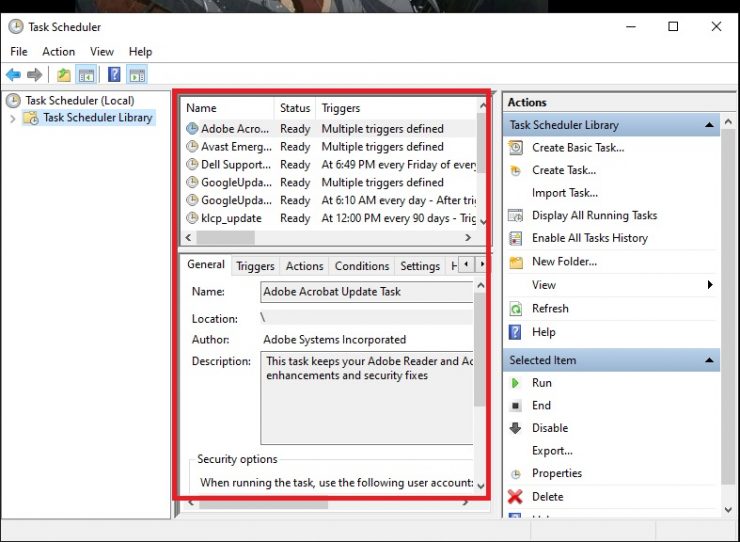Click the Task Scheduler Library folder icon

tap(31, 118)
